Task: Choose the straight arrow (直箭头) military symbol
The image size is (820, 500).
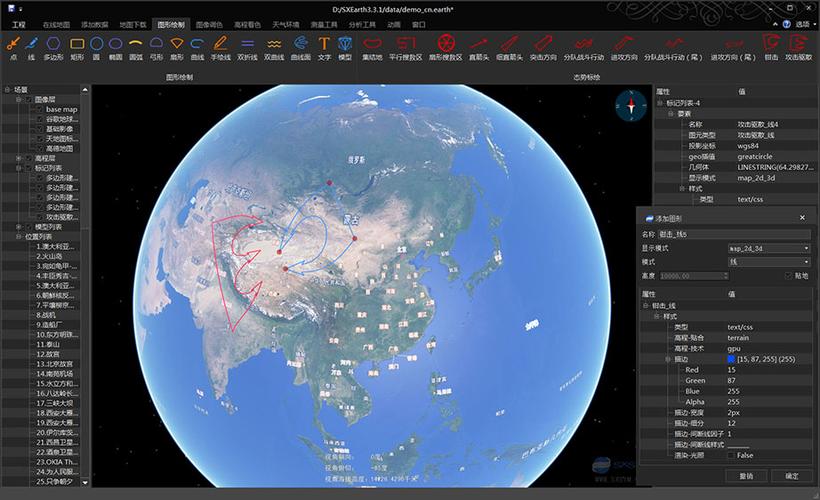Action: 479,48
